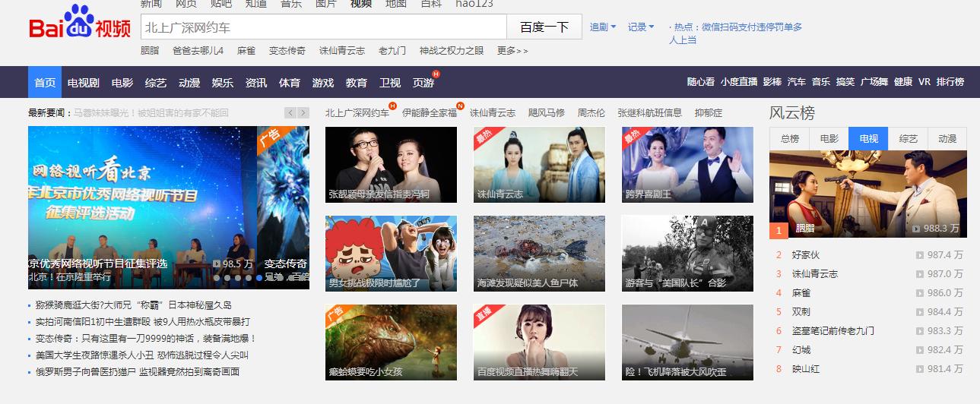Screen dimensions: 980x404
Task: Open the 伊能静全家福 topic link
Action: [x=430, y=112]
